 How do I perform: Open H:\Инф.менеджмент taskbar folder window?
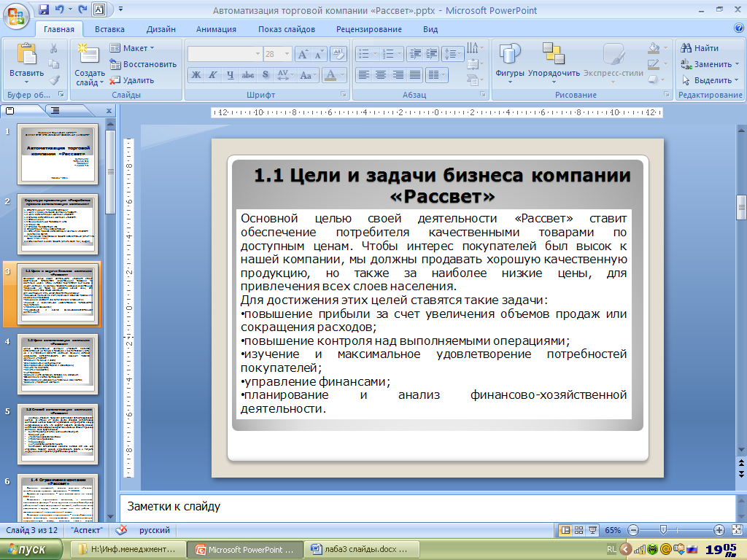[x=128, y=550]
